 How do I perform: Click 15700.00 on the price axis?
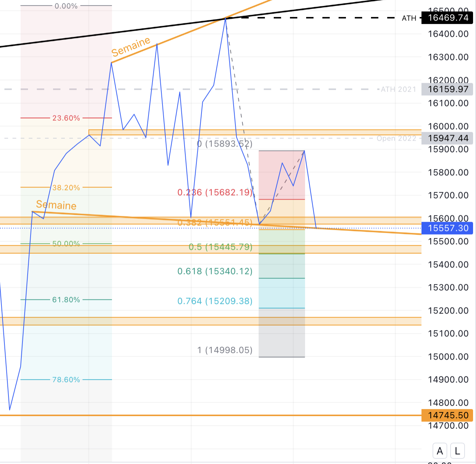pyautogui.click(x=448, y=195)
